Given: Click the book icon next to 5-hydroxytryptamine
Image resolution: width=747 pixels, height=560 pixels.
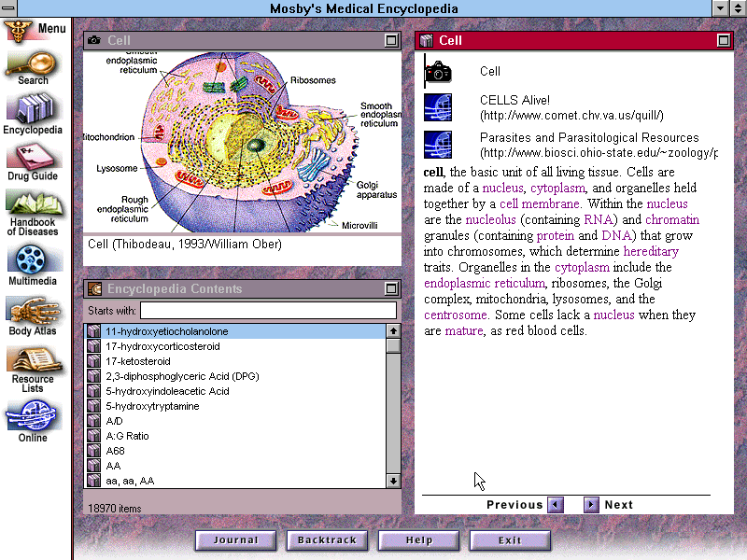Looking at the screenshot, I should pyautogui.click(x=94, y=406).
